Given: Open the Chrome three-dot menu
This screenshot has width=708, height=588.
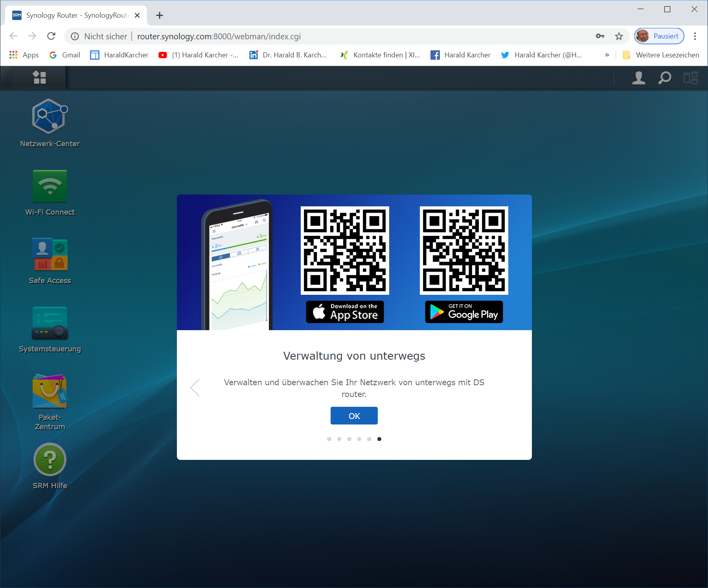Looking at the screenshot, I should (695, 36).
